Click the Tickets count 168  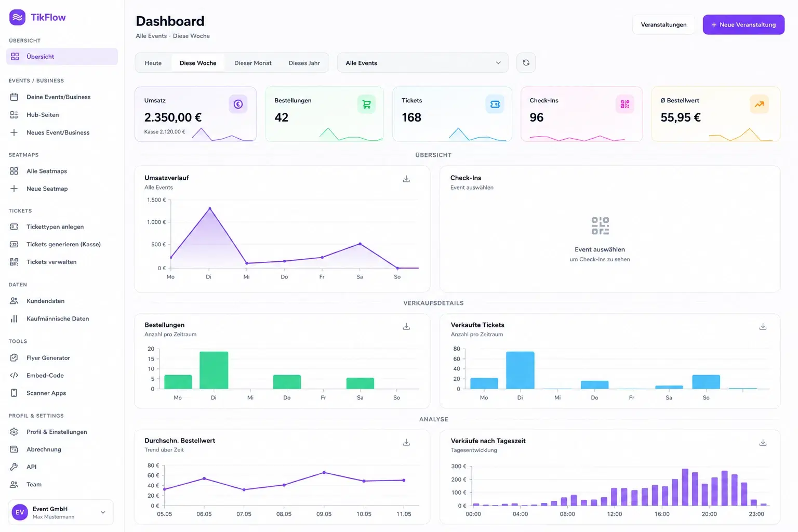[x=411, y=117]
